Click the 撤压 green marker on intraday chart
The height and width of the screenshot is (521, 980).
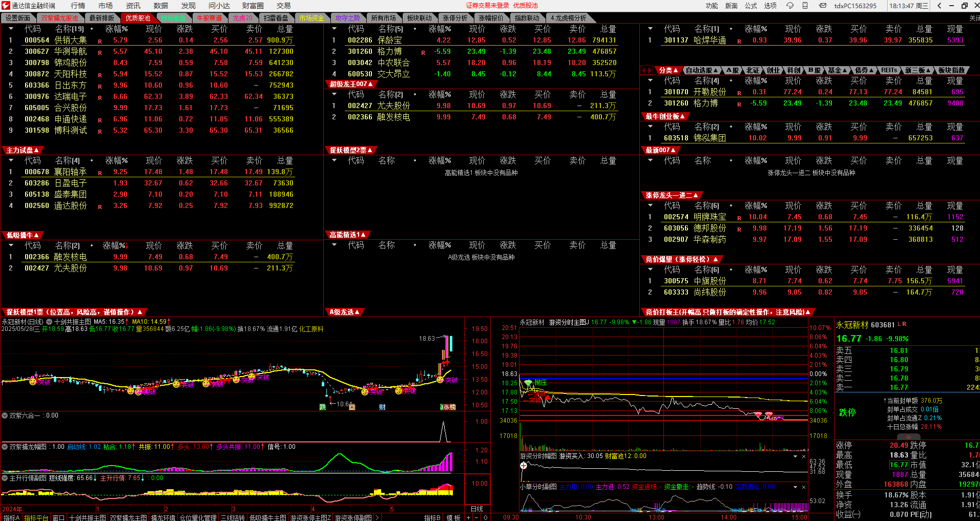[535, 383]
